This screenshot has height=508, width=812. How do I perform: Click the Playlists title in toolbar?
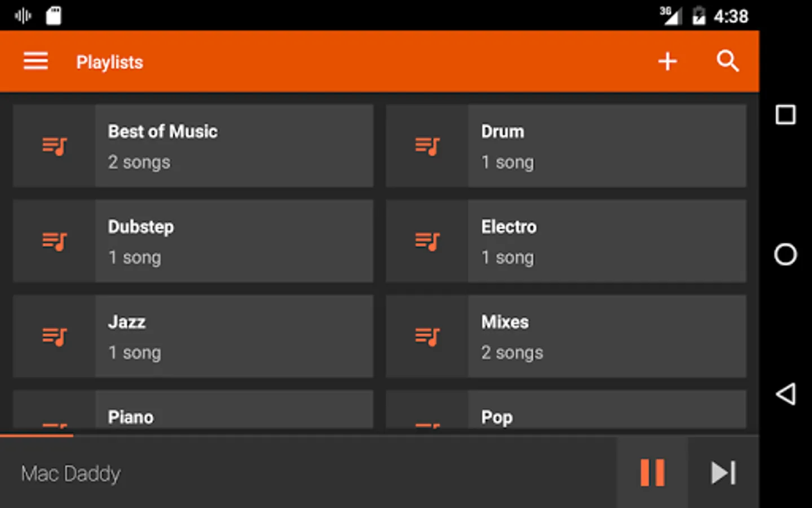click(109, 62)
